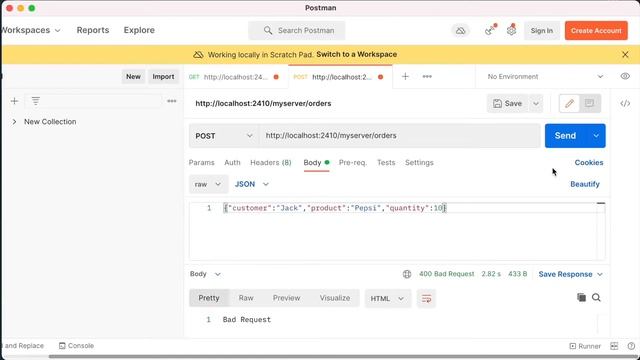Open sidebar more options ellipsis

point(172,101)
